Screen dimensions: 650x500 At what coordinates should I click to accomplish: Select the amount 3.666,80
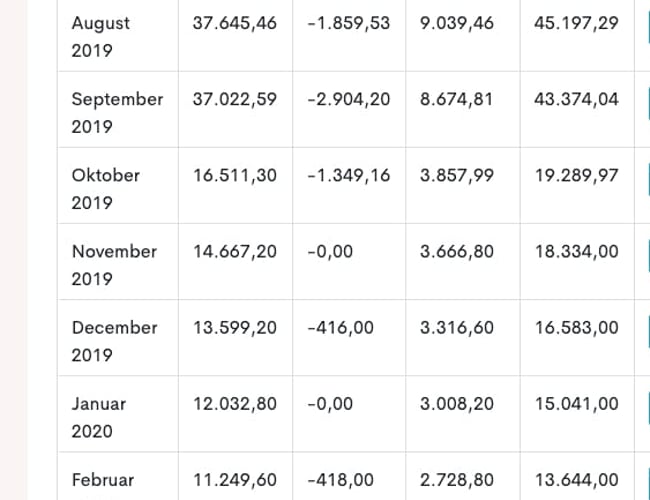[457, 251]
